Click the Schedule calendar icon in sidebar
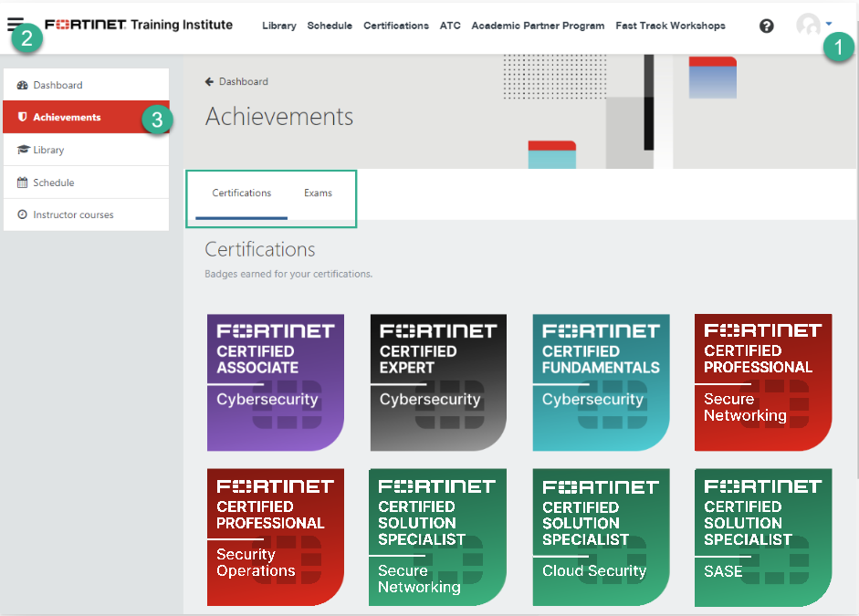Screen dimensions: 859x616 (23, 183)
